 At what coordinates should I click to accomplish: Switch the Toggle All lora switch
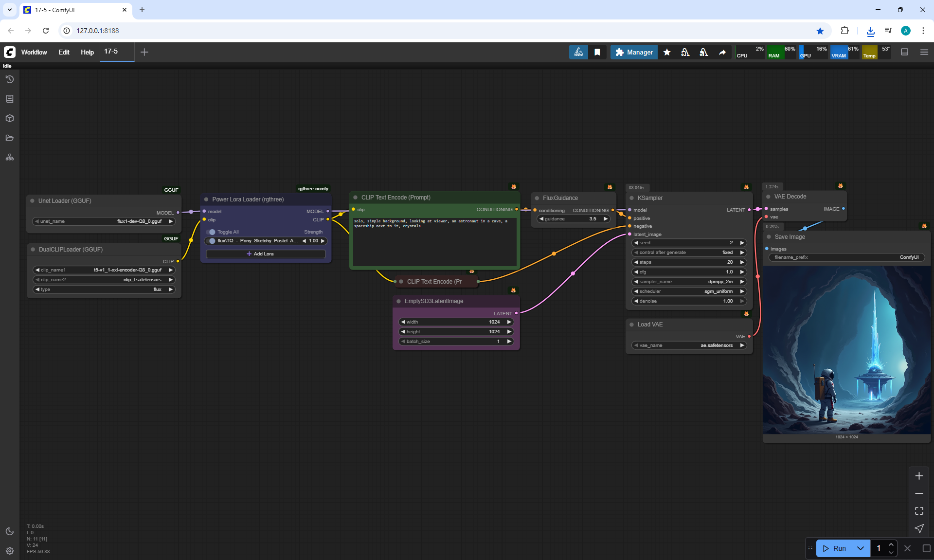pos(211,232)
